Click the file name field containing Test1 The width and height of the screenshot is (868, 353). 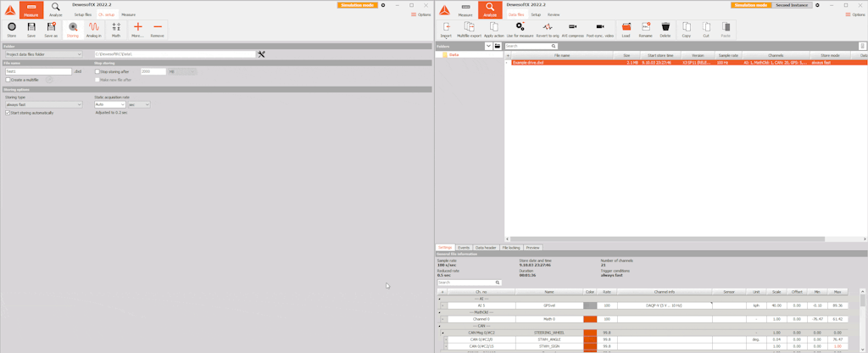coord(38,71)
